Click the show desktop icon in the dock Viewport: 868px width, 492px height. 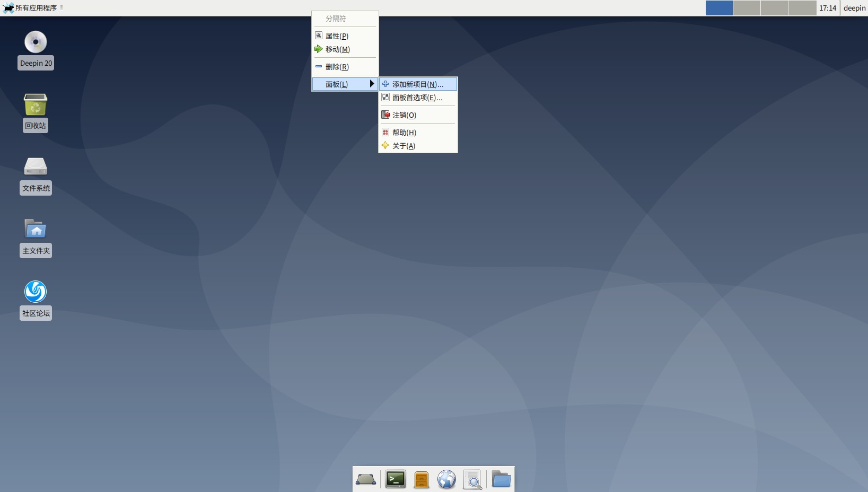(366, 479)
